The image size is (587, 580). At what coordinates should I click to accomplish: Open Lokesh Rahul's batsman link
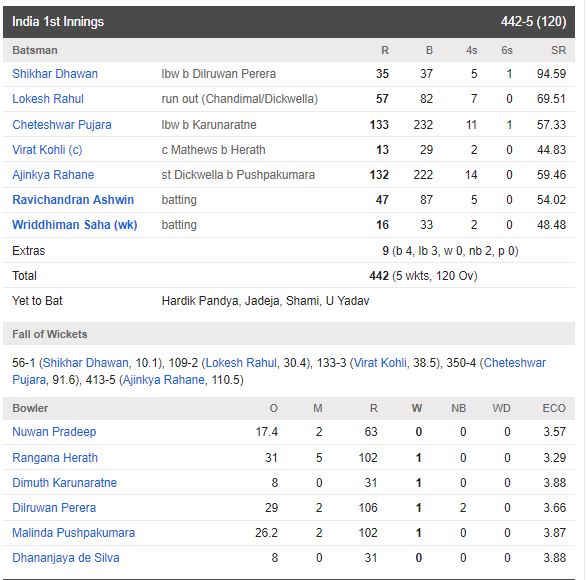48,99
